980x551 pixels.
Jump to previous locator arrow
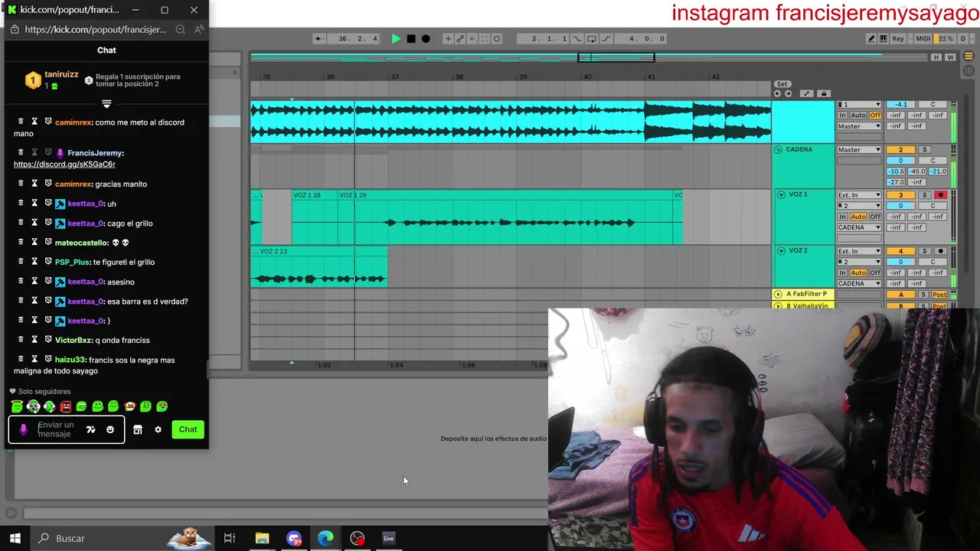[x=777, y=93]
